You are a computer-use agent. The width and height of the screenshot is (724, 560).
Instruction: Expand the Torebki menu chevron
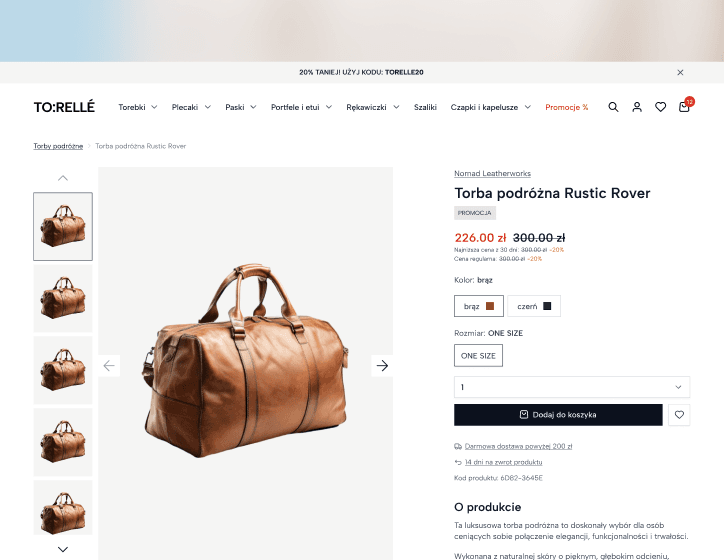pyautogui.click(x=154, y=107)
